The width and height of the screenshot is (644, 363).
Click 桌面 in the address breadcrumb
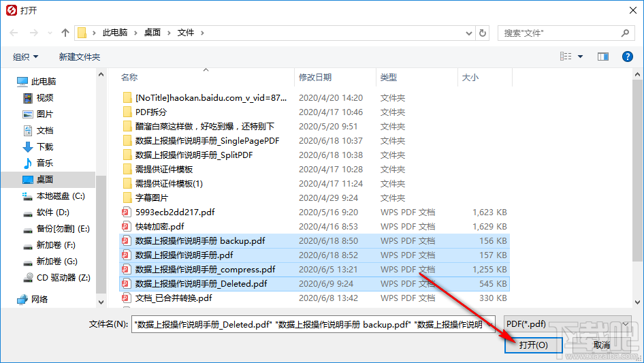152,33
